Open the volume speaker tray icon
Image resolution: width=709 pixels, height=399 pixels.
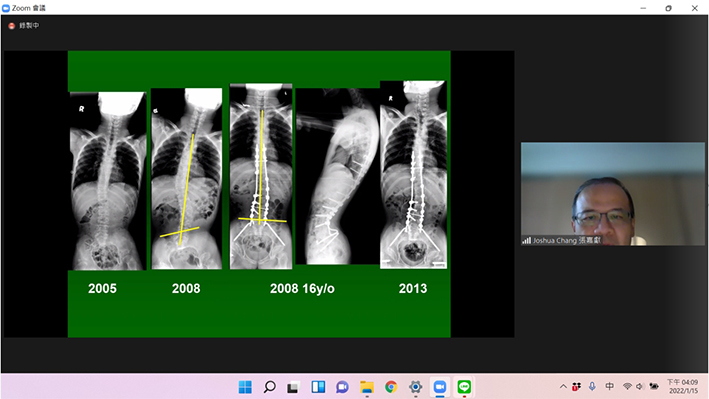pos(640,386)
